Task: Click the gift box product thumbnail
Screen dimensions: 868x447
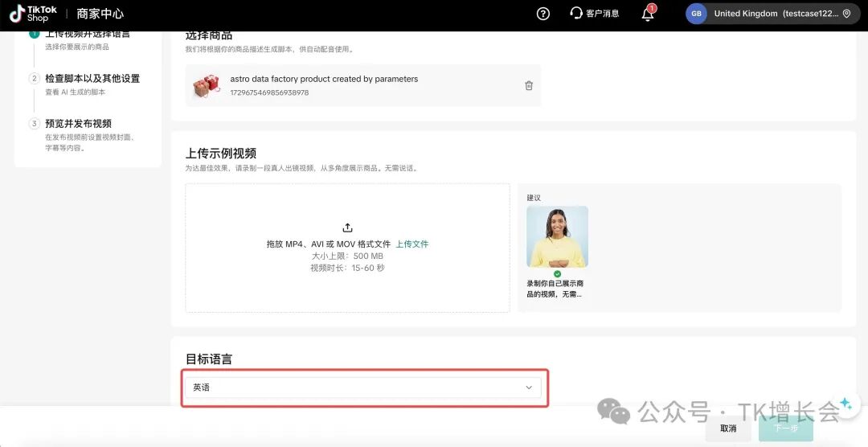Action: (207, 86)
